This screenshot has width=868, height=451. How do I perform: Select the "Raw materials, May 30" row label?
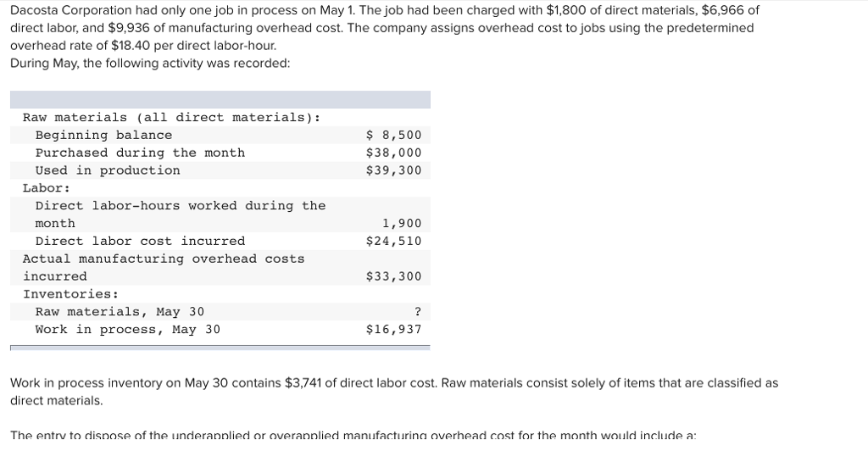(x=120, y=312)
